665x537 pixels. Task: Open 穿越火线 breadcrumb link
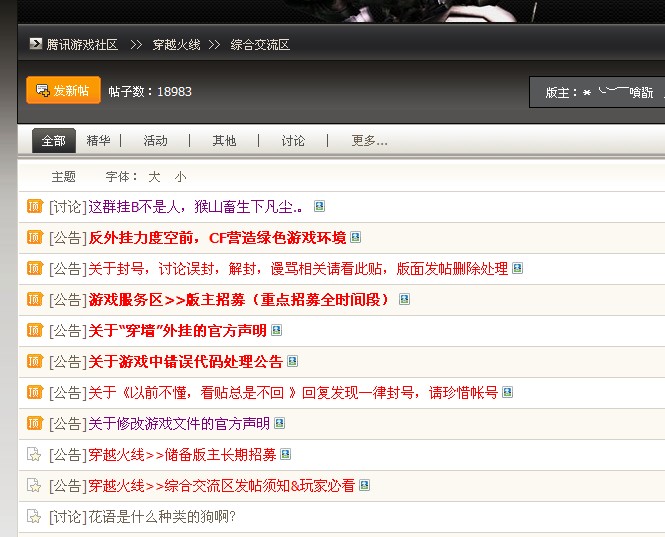(x=176, y=45)
